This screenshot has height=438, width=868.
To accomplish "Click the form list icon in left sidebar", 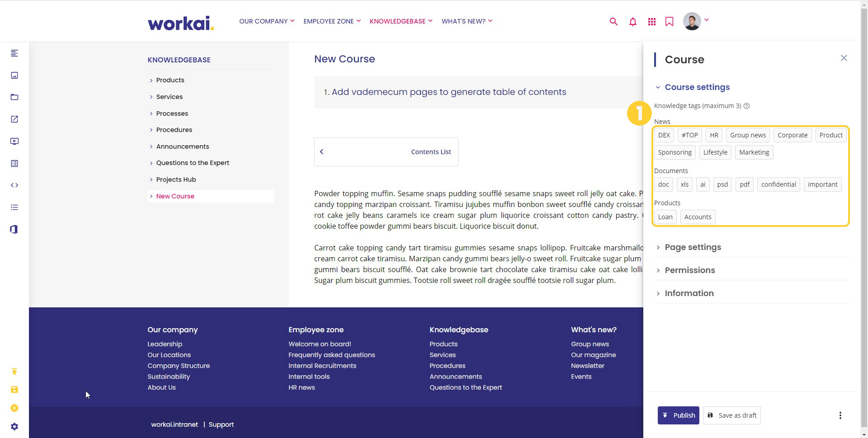I will pyautogui.click(x=14, y=164).
